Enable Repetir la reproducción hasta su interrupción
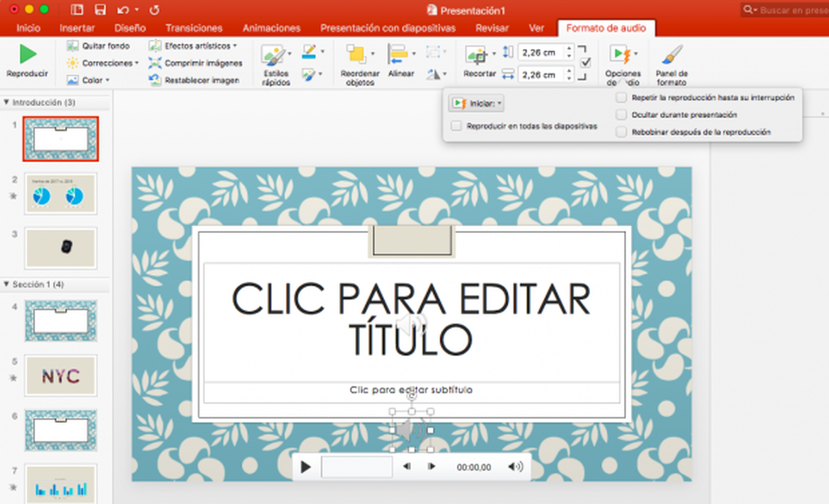 click(621, 98)
